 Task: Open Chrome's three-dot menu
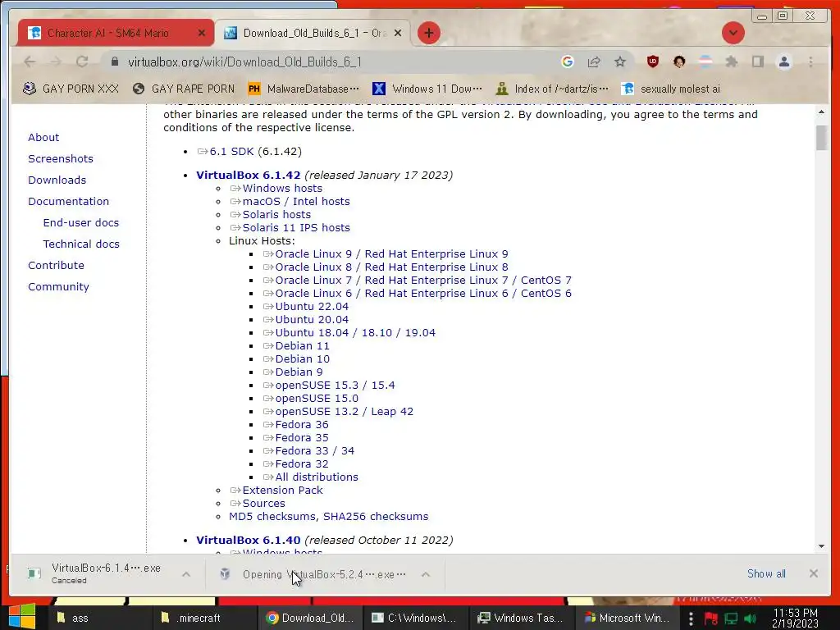(810, 62)
